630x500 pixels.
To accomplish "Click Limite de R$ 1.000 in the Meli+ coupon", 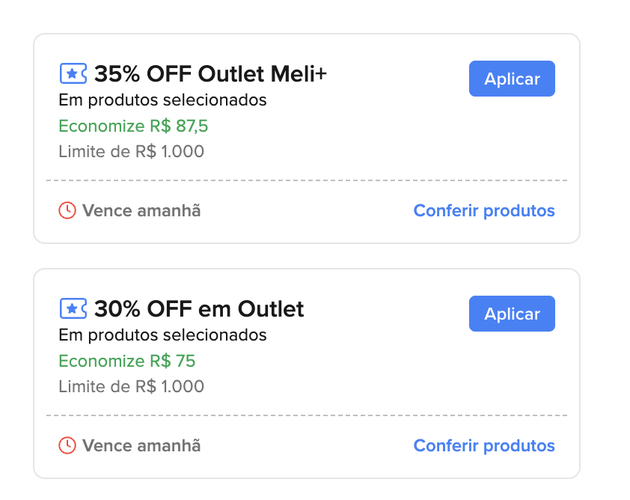I will [x=131, y=152].
